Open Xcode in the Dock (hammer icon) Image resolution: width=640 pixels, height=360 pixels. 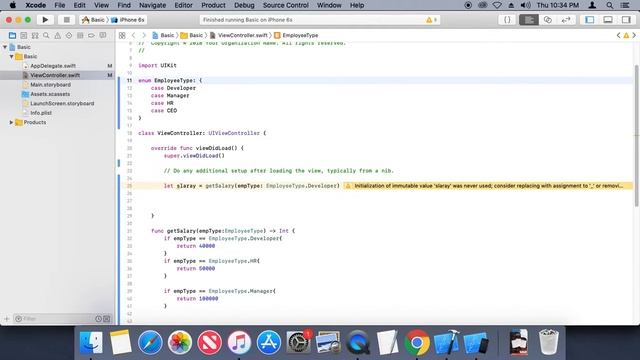(446, 342)
